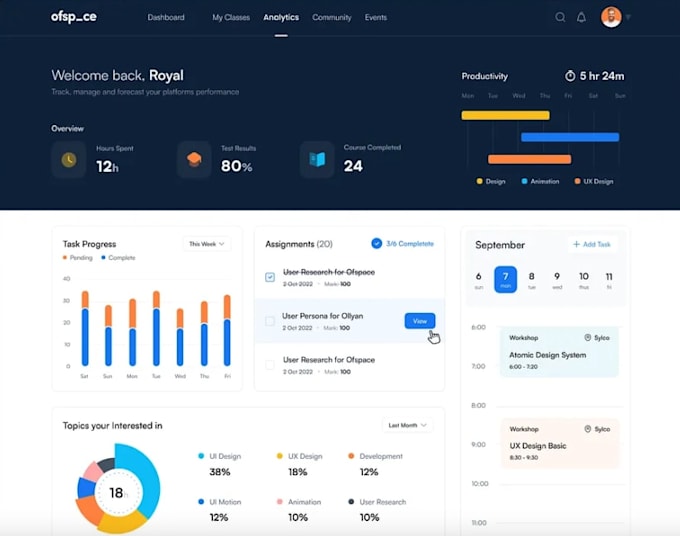Check the last User Research for Ofspace checkbox

270,365
